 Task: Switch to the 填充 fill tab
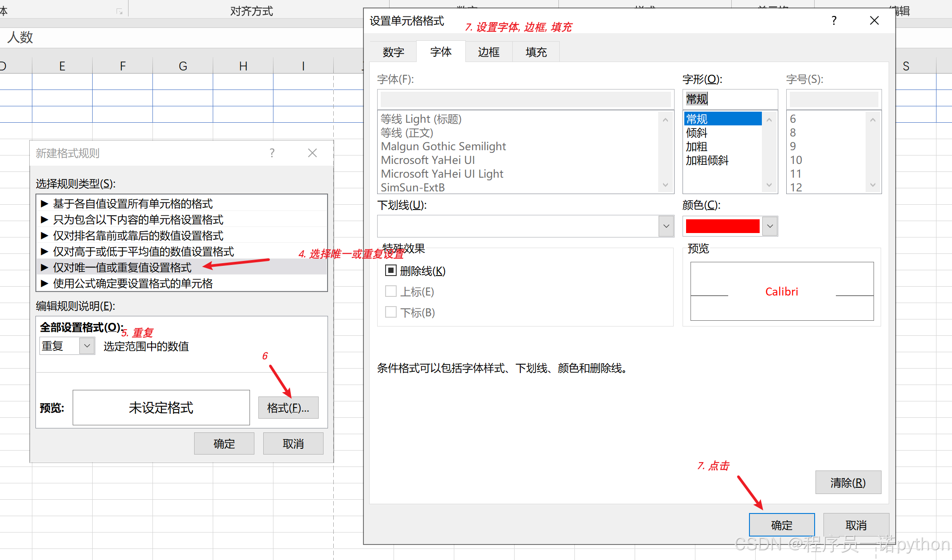pyautogui.click(x=536, y=52)
